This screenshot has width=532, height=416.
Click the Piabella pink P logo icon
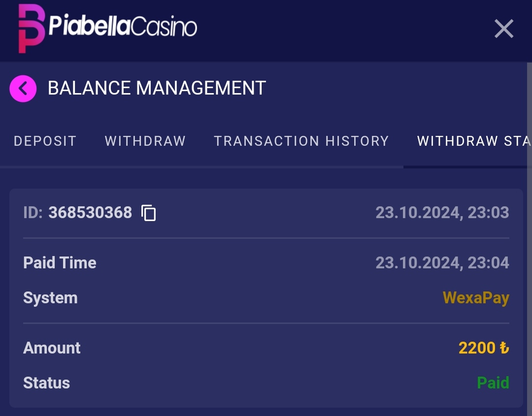tap(32, 29)
